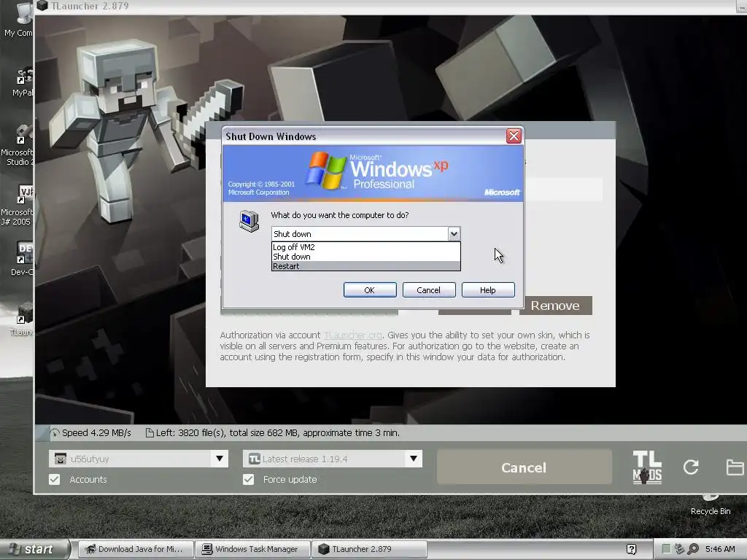
Task: Switch to TLauncher 2.879 taskbar item
Action: [370, 549]
